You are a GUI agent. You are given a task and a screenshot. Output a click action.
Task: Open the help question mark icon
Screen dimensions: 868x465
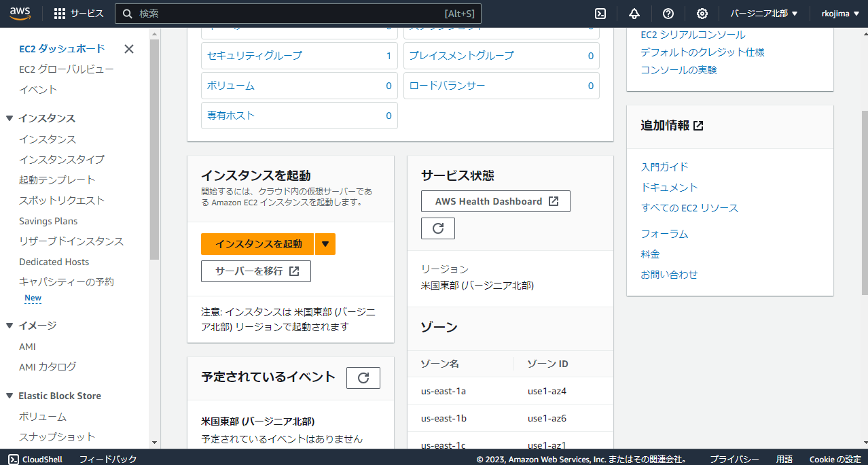point(668,14)
